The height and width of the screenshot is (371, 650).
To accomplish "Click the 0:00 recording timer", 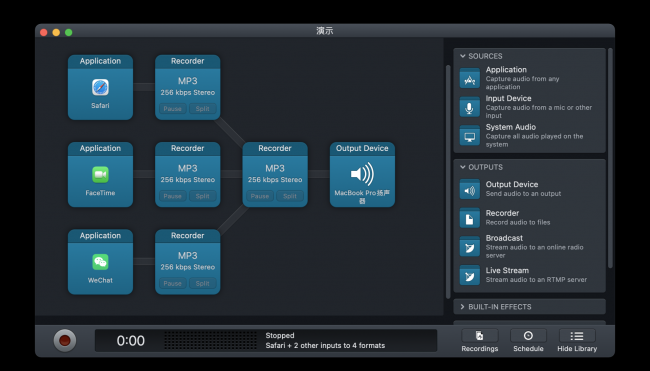I will pyautogui.click(x=131, y=341).
